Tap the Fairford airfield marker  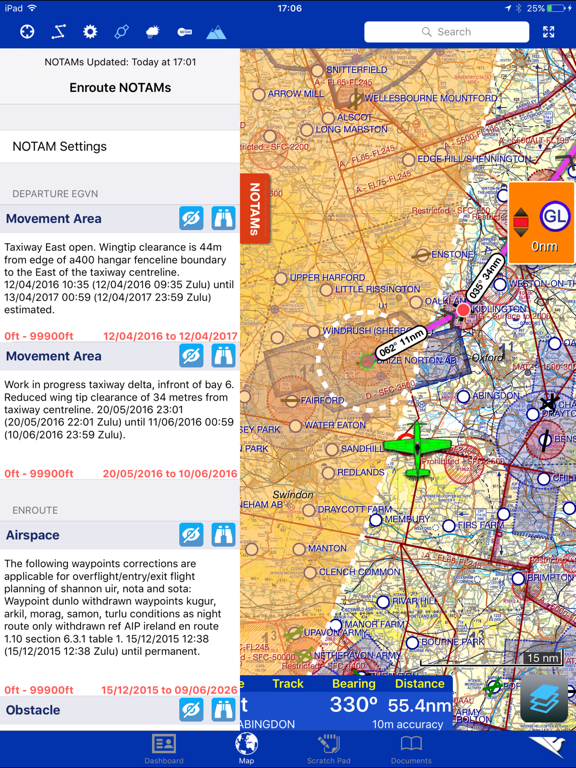[x=290, y=400]
